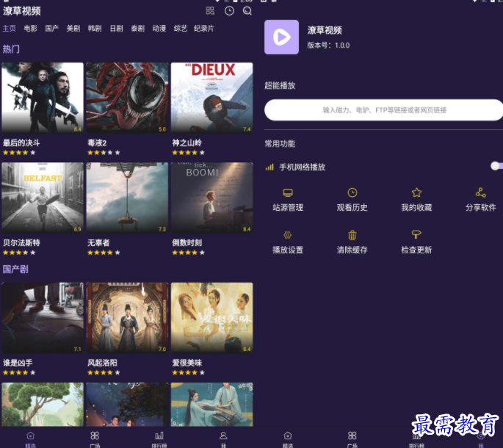The image size is (503, 448).
Task: Open 观看历史 clock icon
Action: pos(352,192)
